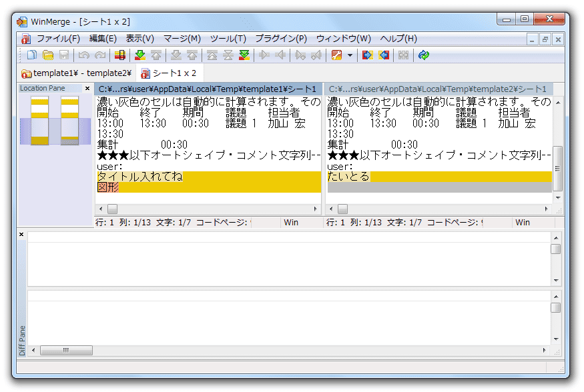Screen dimensions: 584x392
Task: Select the line difference icon
Action: (120, 55)
